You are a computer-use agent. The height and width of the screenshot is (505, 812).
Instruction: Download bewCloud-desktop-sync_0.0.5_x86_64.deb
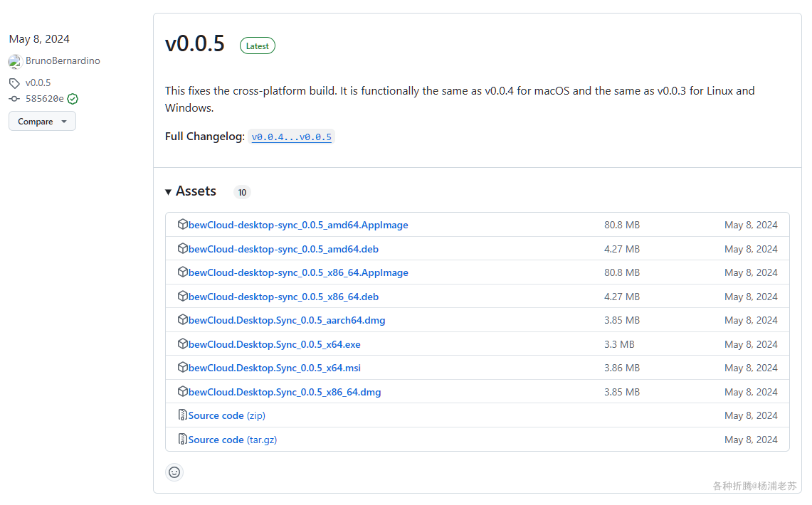(x=283, y=297)
